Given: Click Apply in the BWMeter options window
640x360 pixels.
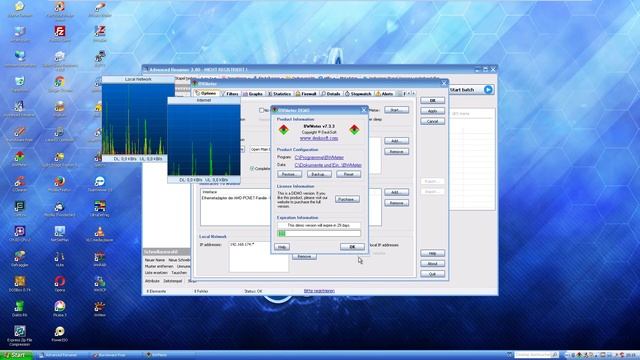Looking at the screenshot, I should (432, 111).
